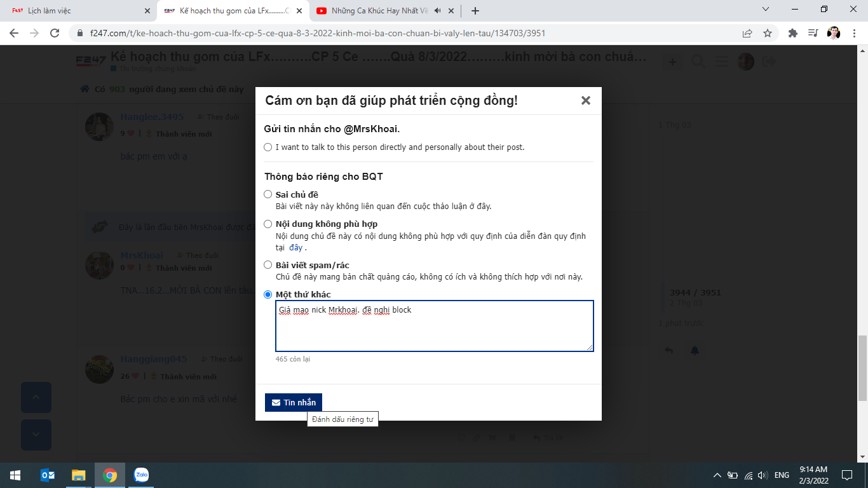The image size is (868, 488).
Task: Select the 'Kế hoạch thu gom của LFx' tab
Action: coord(233,11)
